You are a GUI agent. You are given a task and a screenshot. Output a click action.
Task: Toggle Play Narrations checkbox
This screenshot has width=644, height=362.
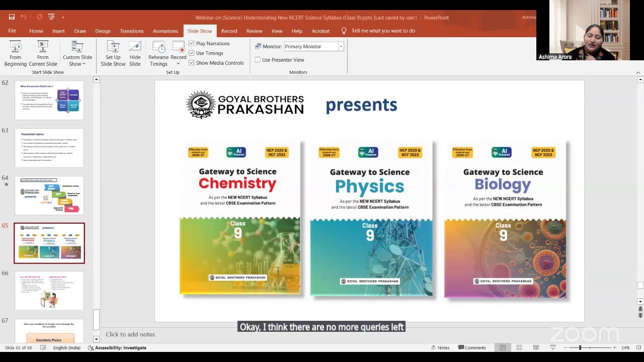191,44
